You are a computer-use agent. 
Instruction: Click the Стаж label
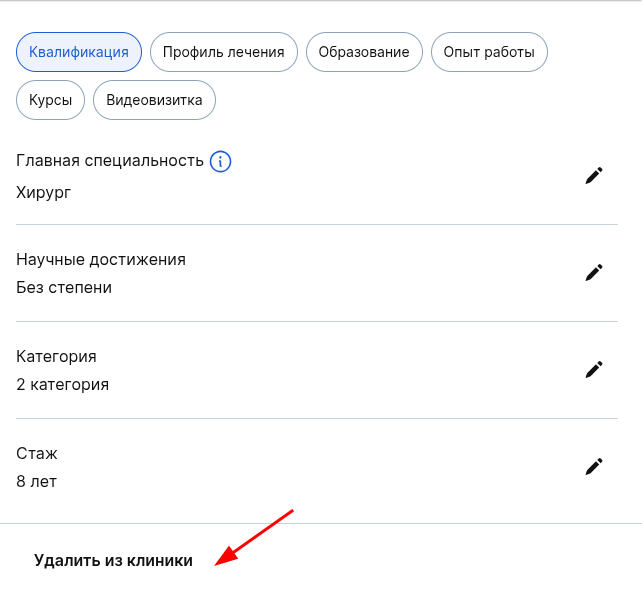click(37, 454)
